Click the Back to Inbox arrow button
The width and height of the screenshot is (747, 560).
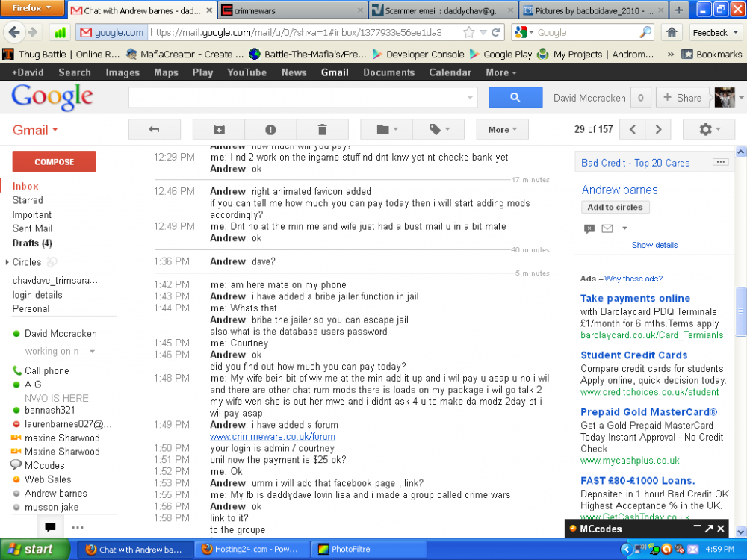(x=155, y=129)
